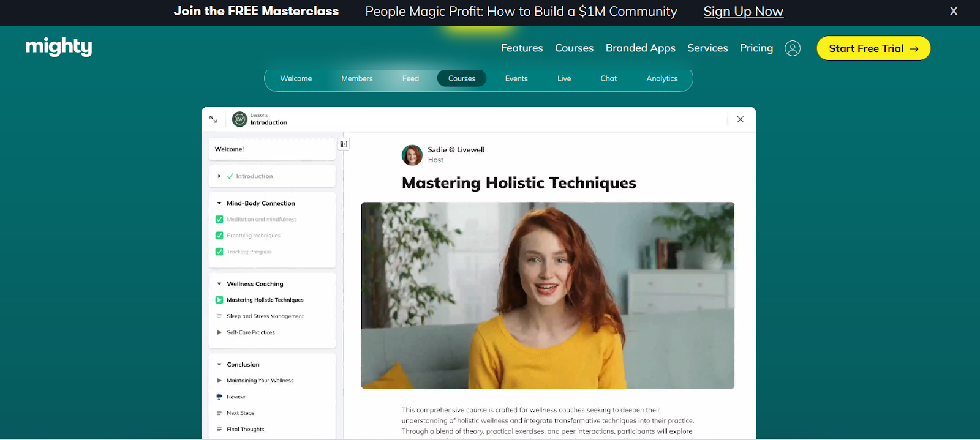Screen dimensions: 980x440
Task: Click the Sadie @ Livewell host name
Action: pyautogui.click(x=456, y=149)
